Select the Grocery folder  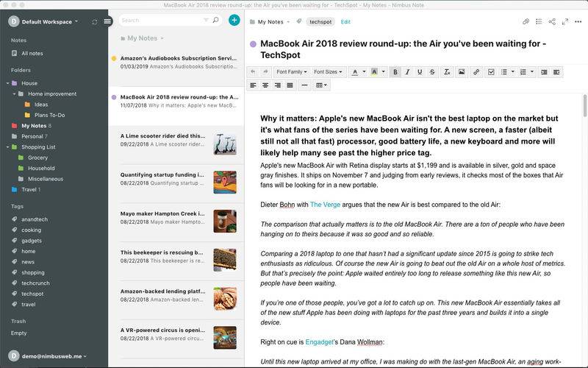[x=37, y=158]
